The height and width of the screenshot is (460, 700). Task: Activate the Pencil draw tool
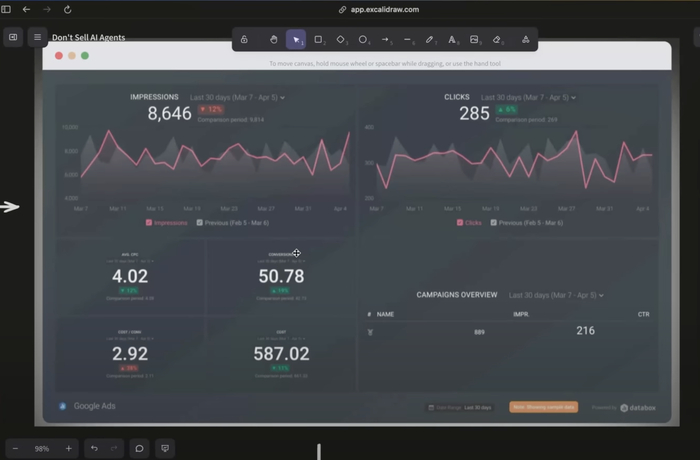tap(430, 40)
